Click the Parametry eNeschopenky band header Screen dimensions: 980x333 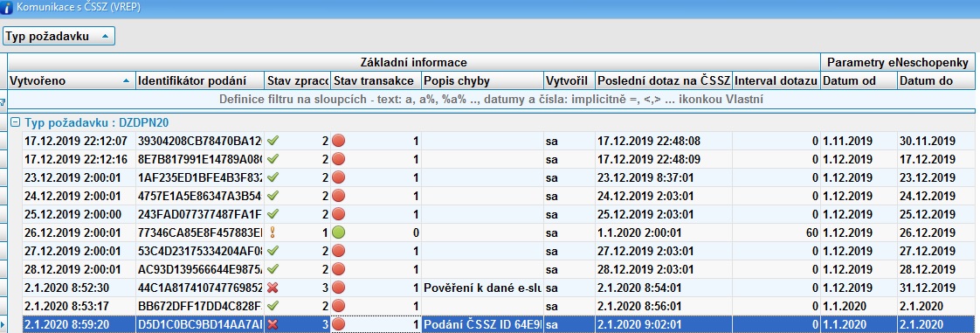pos(898,63)
